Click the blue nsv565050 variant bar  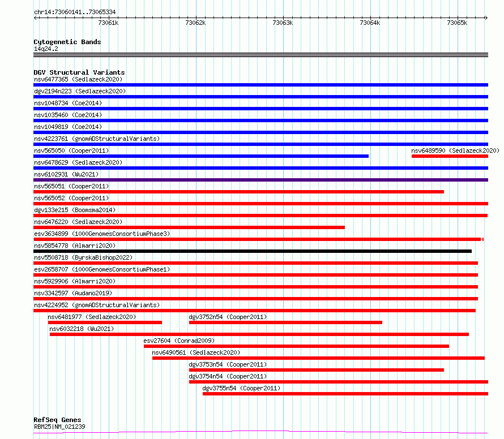(x=201, y=156)
